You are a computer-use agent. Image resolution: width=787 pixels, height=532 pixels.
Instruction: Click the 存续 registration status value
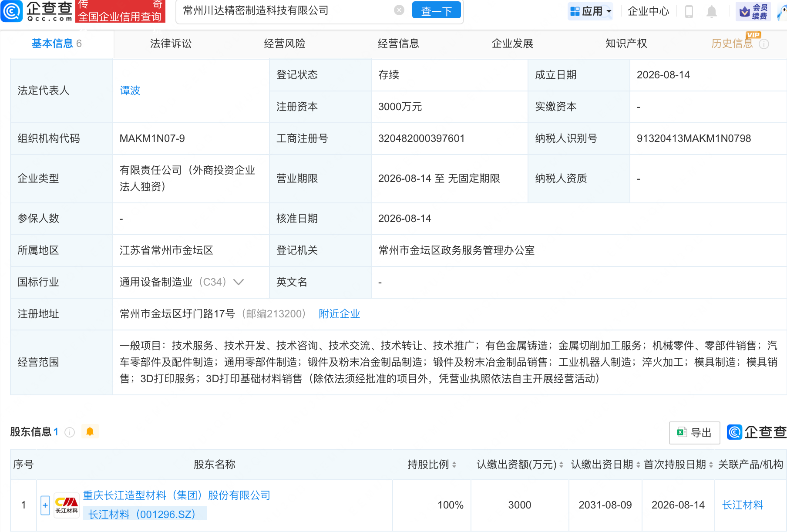pos(389,75)
